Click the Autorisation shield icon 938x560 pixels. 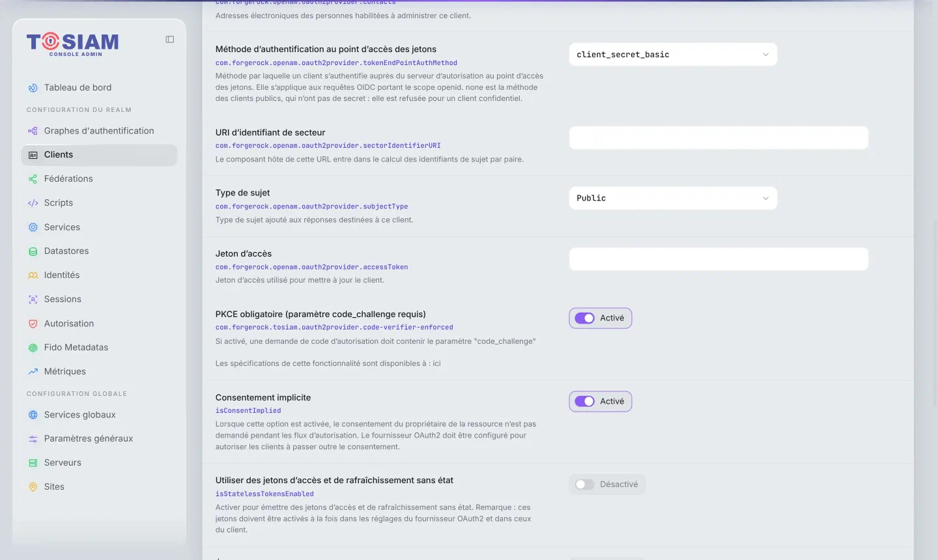pos(33,324)
